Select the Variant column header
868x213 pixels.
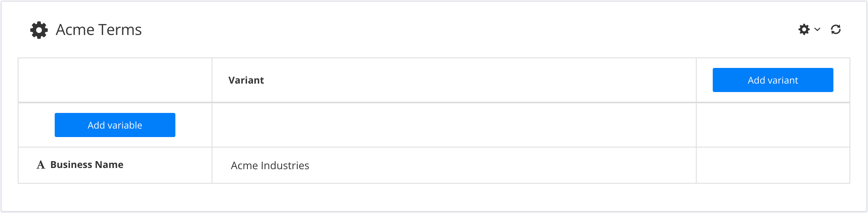pyautogui.click(x=246, y=80)
